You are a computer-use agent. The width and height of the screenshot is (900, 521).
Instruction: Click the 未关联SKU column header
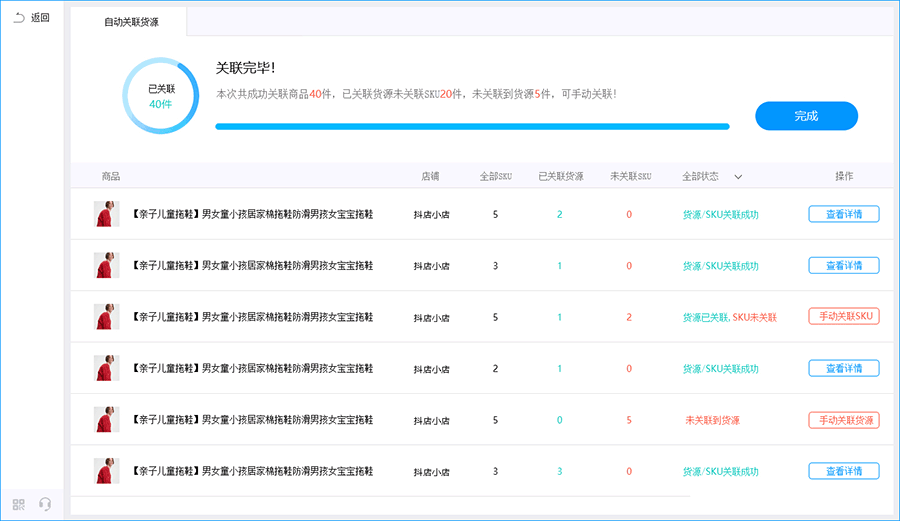pyautogui.click(x=630, y=176)
